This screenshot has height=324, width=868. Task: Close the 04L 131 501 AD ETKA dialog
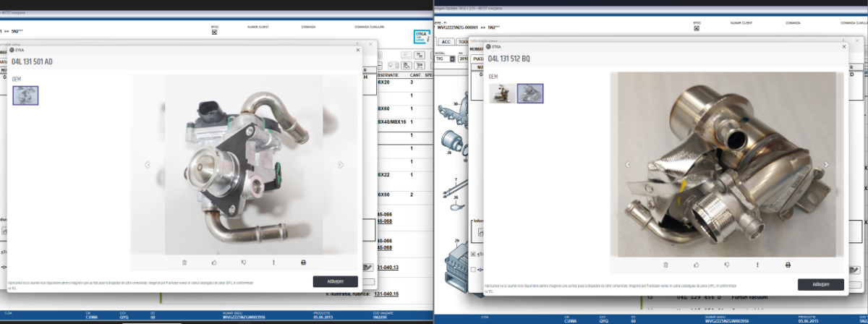pyautogui.click(x=357, y=50)
